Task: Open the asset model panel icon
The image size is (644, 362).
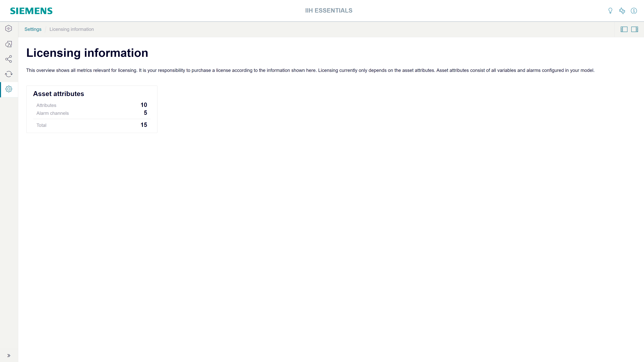Action: pos(624,29)
